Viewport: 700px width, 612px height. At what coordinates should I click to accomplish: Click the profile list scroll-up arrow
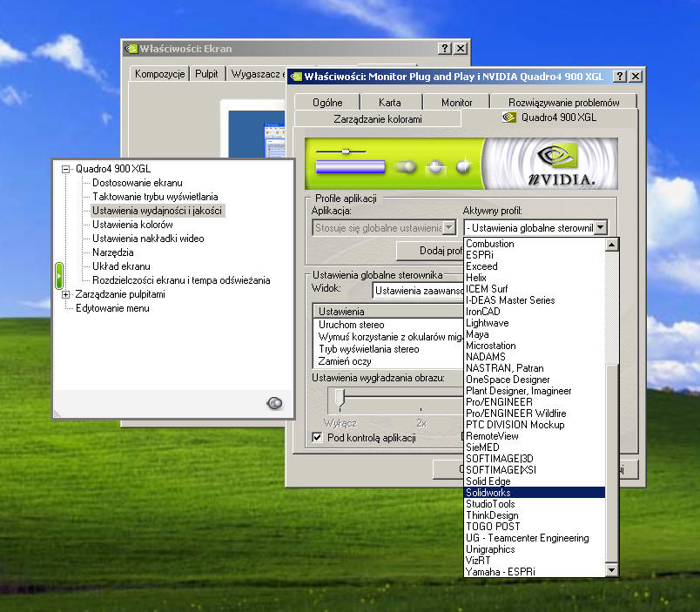pyautogui.click(x=611, y=245)
